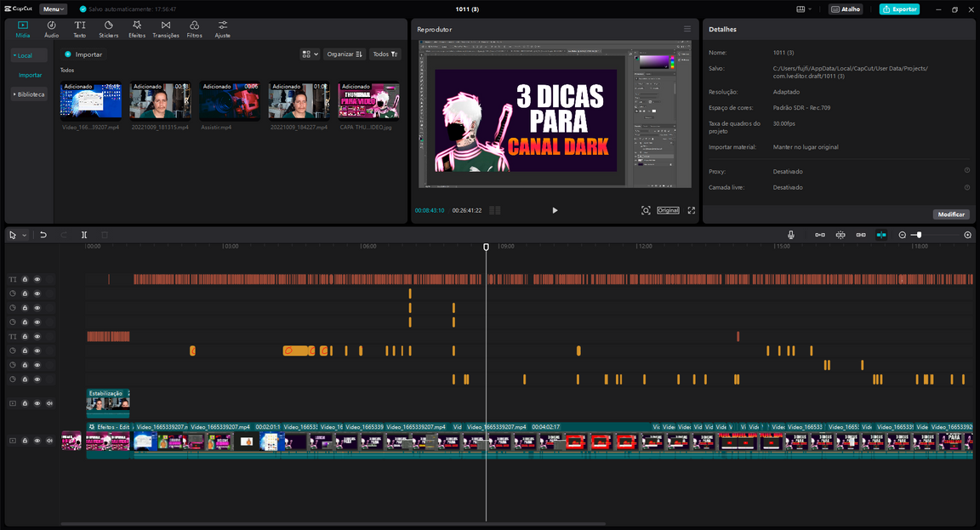Enter fullscreen preview in the player
Screen dimensions: 980x530
691,210
